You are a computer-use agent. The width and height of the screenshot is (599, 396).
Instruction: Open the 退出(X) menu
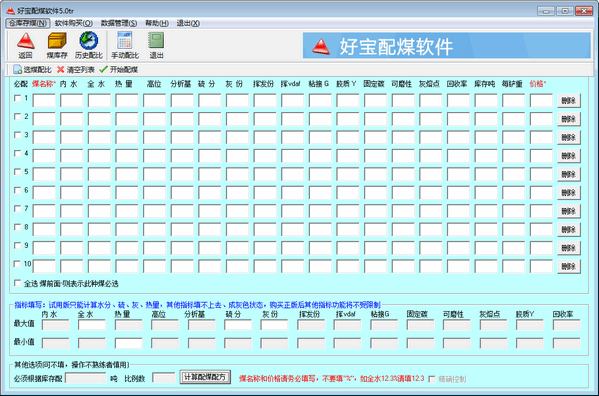(x=188, y=23)
